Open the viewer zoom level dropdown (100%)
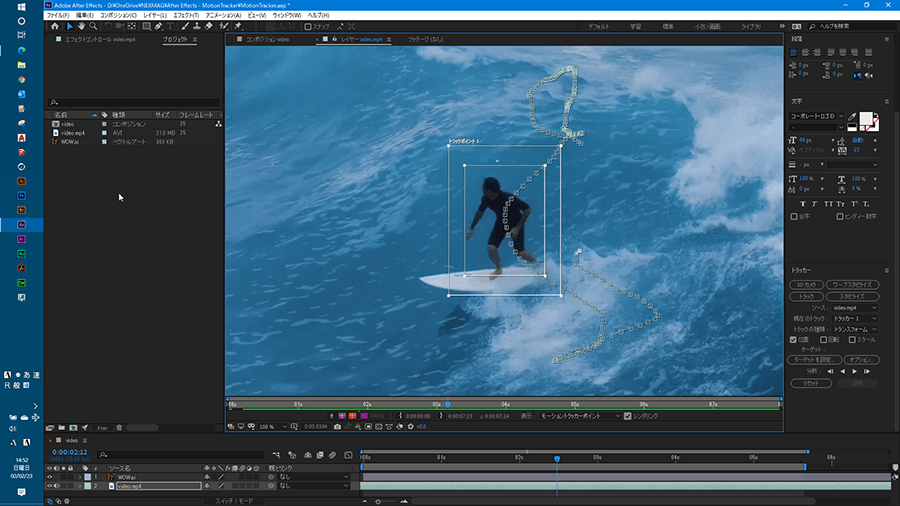Viewport: 900px width, 506px height. click(x=270, y=426)
